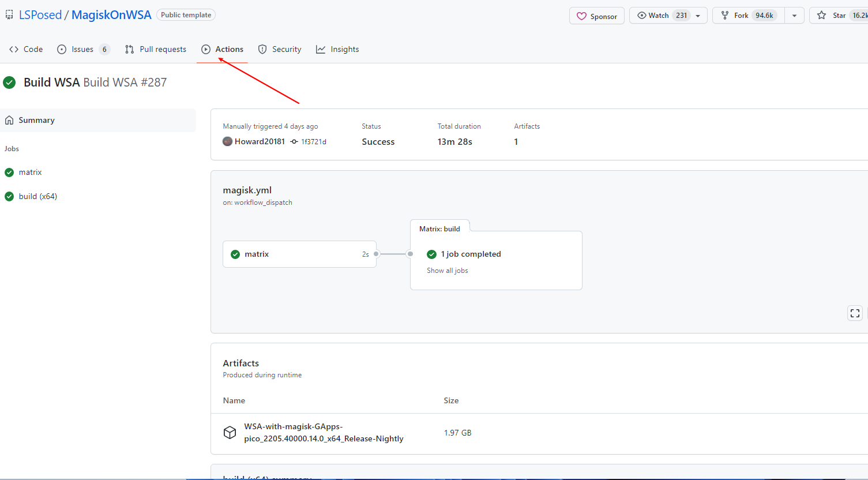
Task: Open the magisk.yml workflow file link
Action: [247, 190]
